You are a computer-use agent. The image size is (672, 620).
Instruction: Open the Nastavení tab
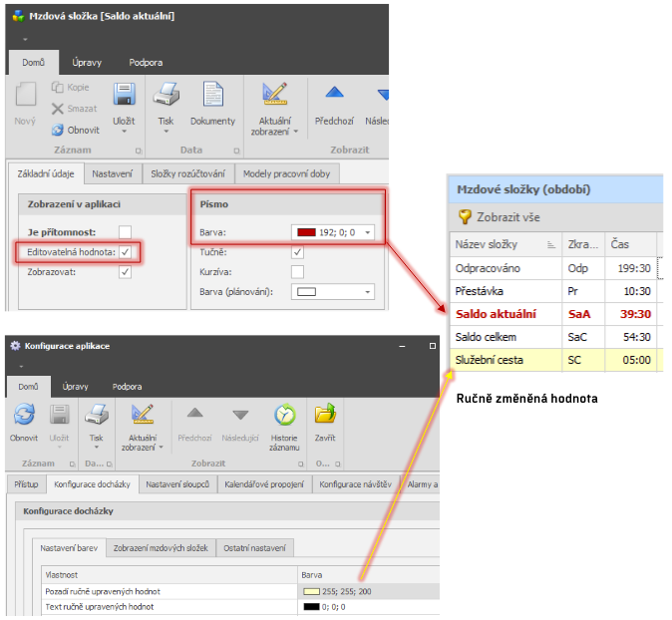113,174
